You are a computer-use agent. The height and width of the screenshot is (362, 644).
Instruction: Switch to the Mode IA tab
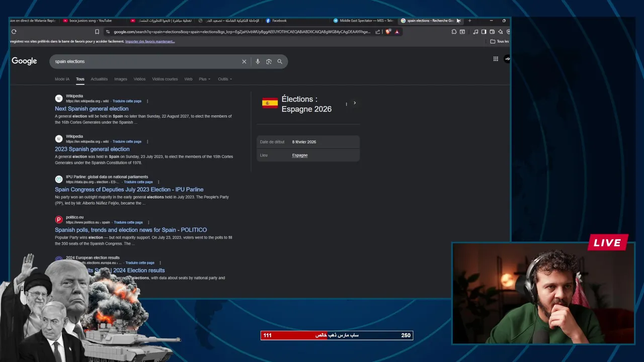point(62,79)
